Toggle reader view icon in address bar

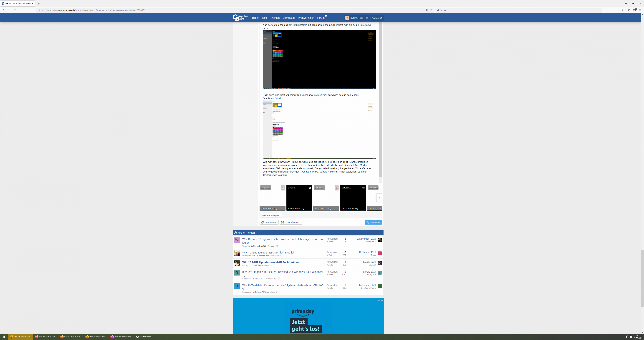click(427, 10)
